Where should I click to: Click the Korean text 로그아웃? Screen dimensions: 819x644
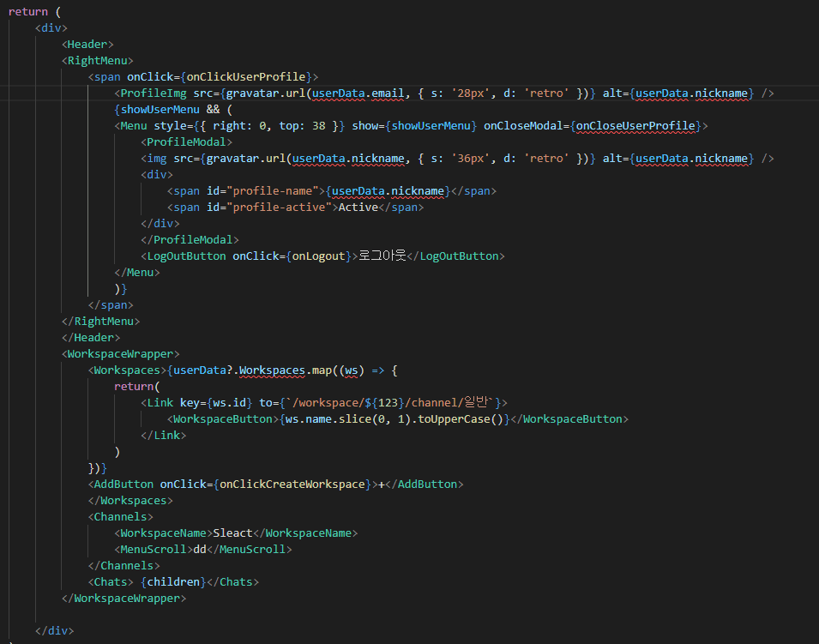pyautogui.click(x=382, y=256)
